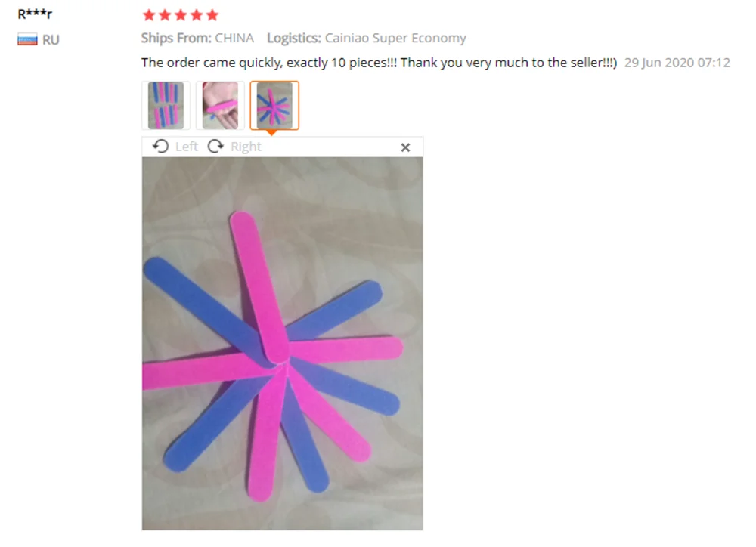Open the first thumbnail of nail files in rows
This screenshot has width=756, height=547.
click(166, 106)
